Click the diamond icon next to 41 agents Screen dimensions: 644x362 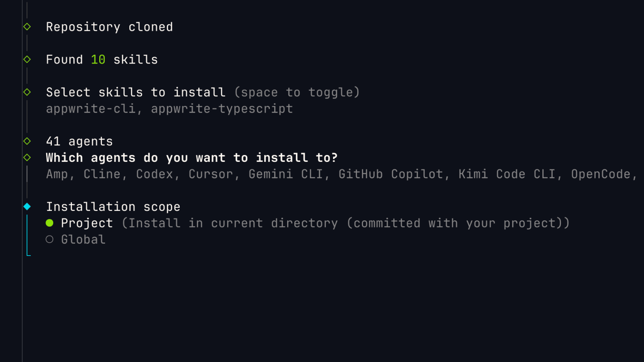click(26, 141)
